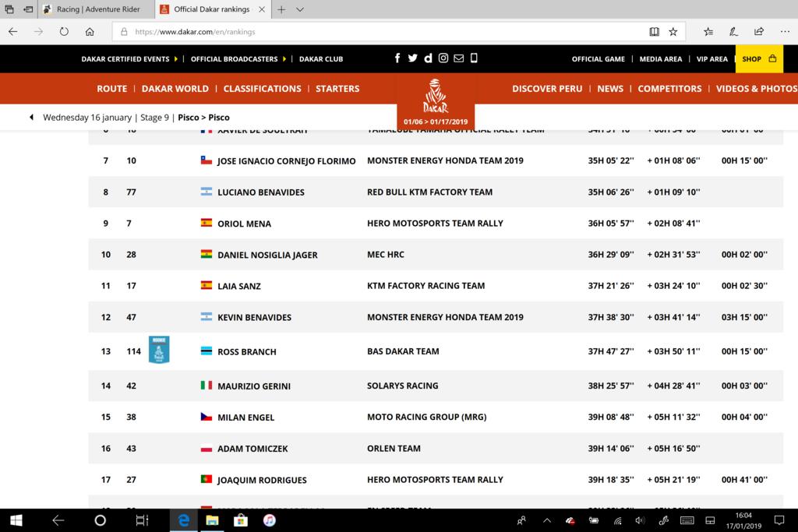Open the VIP Area link
The image size is (798, 532).
pyautogui.click(x=712, y=59)
